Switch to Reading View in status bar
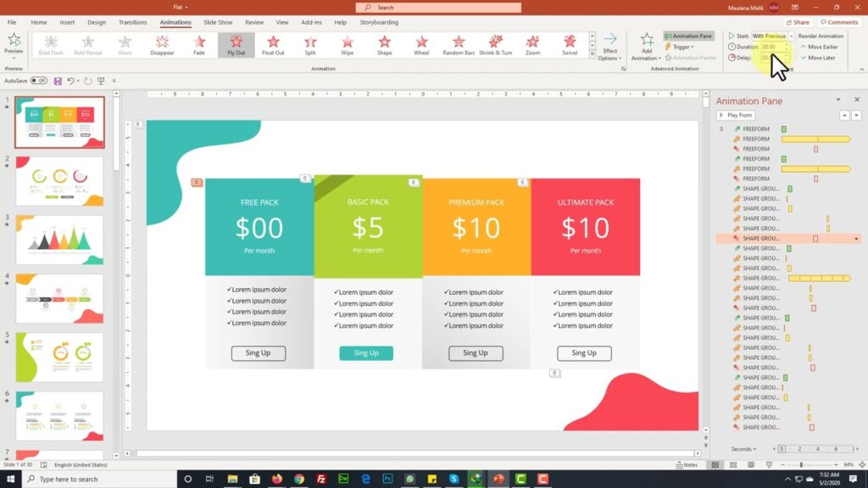Viewport: 868px width, 488px height. click(751, 465)
